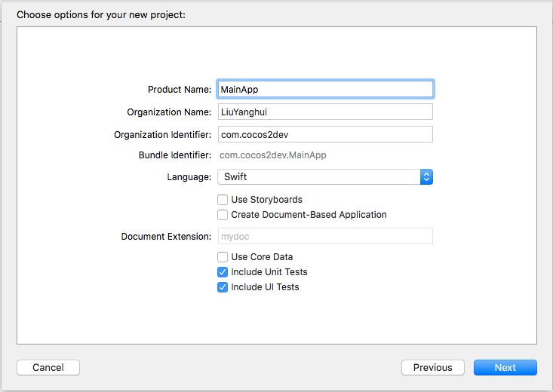Click the 'Document Extension:' label
Viewport: 553px width, 392px height.
166,237
